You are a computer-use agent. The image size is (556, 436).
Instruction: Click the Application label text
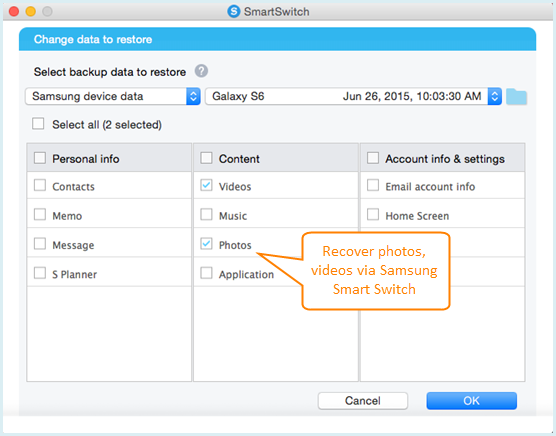246,275
